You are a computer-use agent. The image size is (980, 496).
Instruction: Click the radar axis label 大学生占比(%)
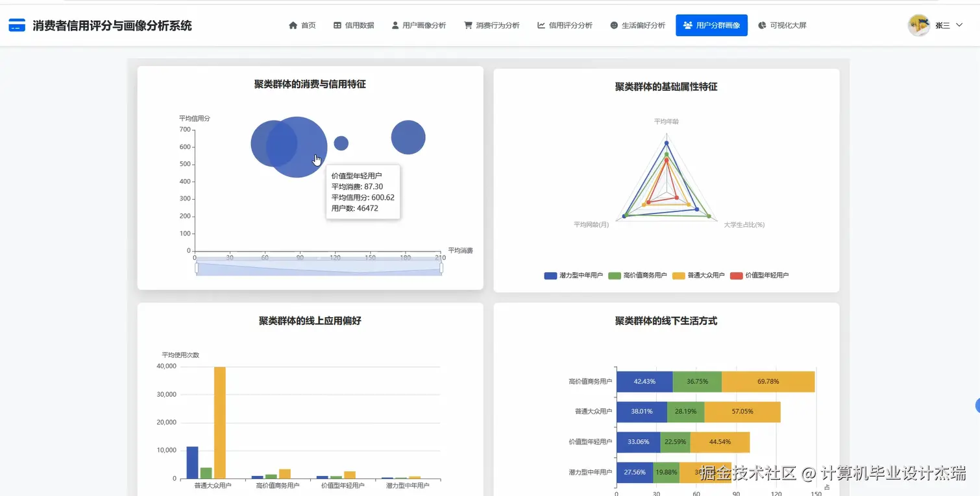coord(744,224)
